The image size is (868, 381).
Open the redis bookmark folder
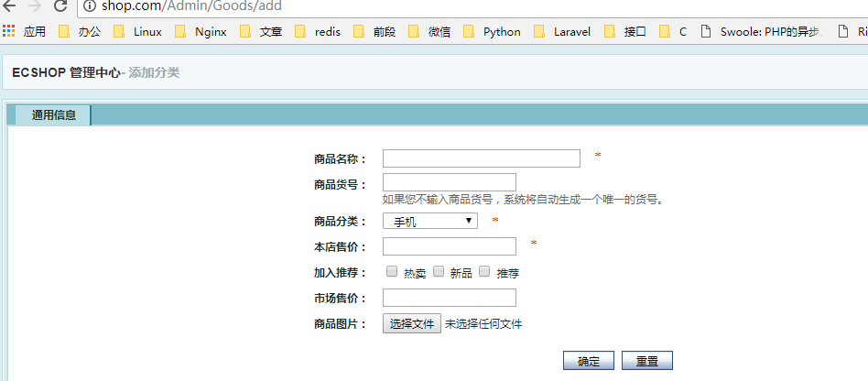point(318,31)
